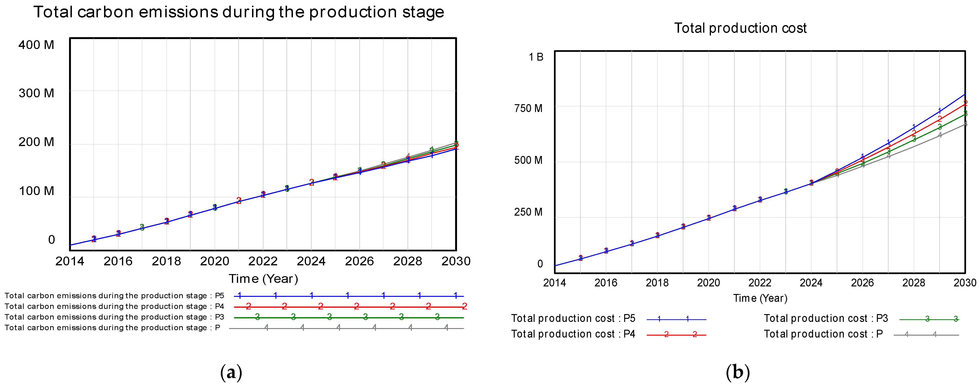This screenshot has height=387, width=980.
Task: Select the carbon emissions P3 legend label
Action: point(114,317)
